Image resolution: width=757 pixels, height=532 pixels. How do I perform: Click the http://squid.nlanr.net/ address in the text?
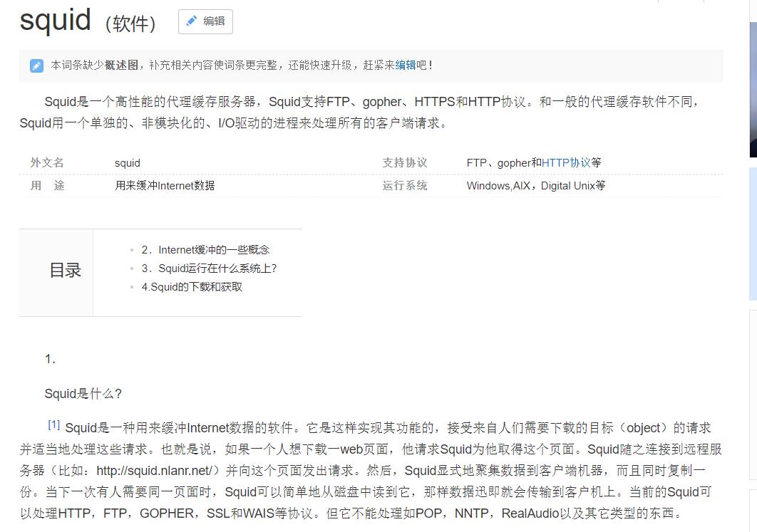(x=155, y=471)
